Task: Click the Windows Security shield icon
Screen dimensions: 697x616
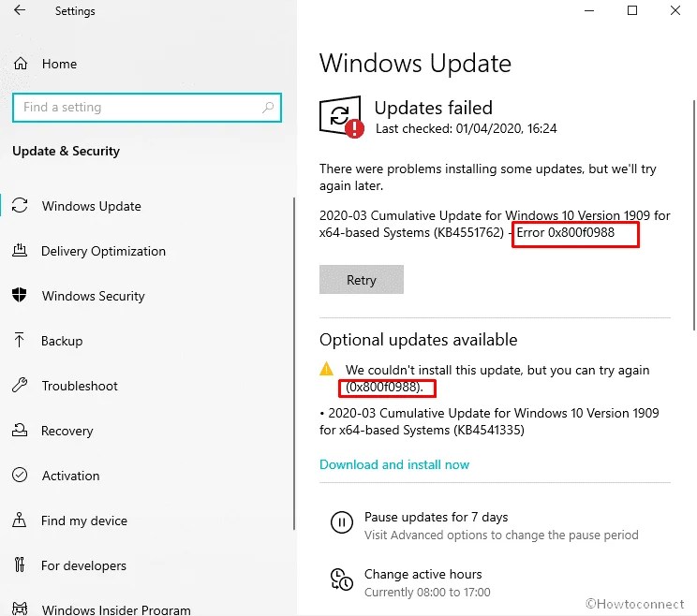Action: pos(19,295)
